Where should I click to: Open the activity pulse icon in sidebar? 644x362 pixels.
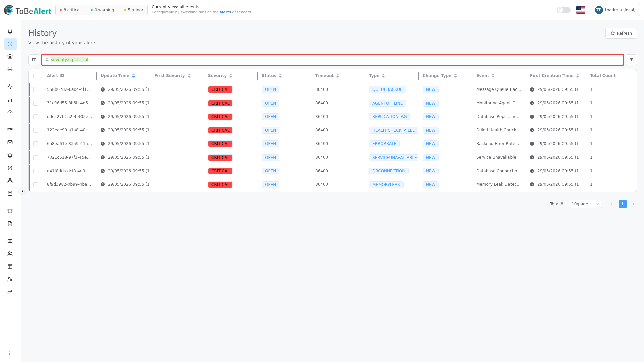[10, 87]
